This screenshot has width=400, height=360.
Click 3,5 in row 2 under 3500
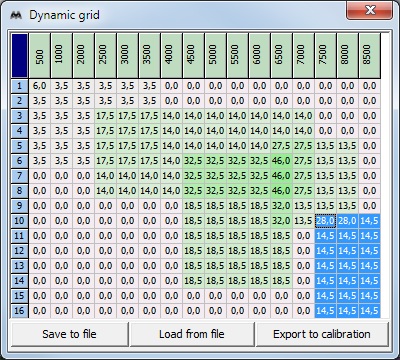150,101
